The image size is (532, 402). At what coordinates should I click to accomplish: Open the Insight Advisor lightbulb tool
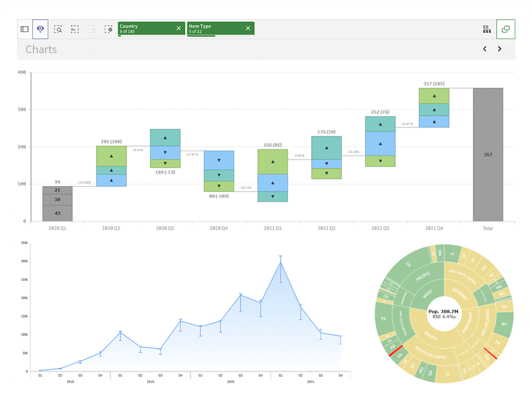point(40,29)
